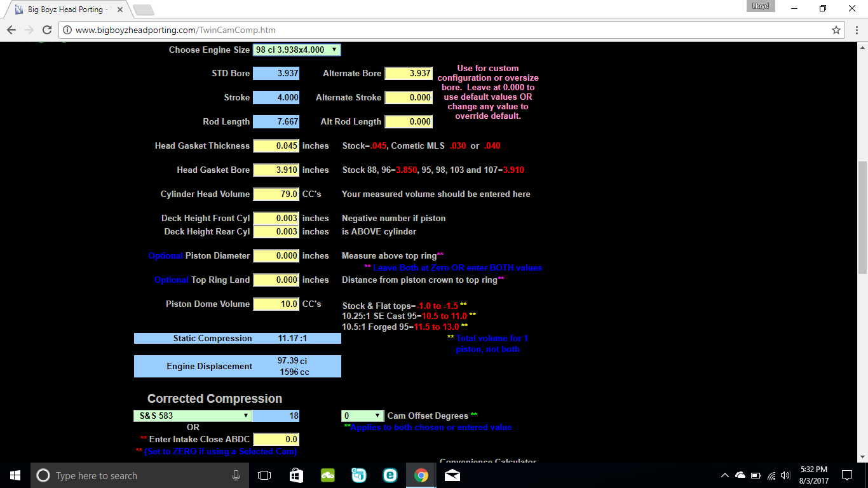Focus the Piston Dome Volume field
868x488 pixels.
[276, 304]
